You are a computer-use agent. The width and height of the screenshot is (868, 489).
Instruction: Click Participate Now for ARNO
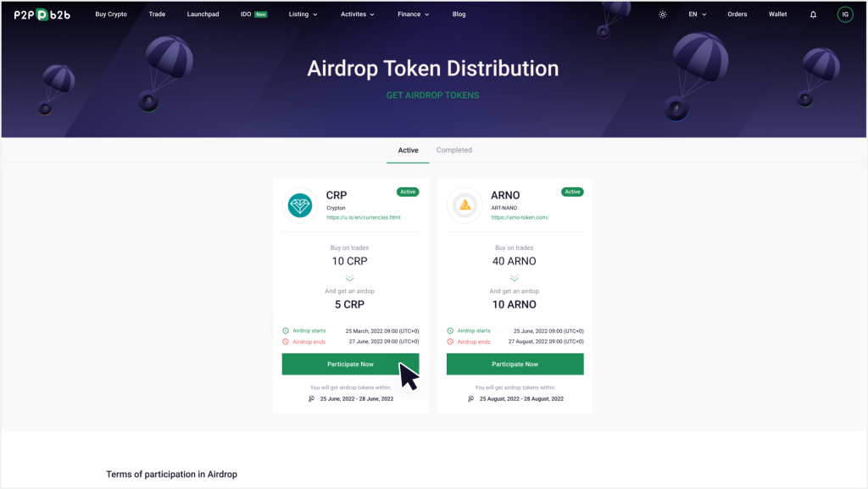pos(515,364)
